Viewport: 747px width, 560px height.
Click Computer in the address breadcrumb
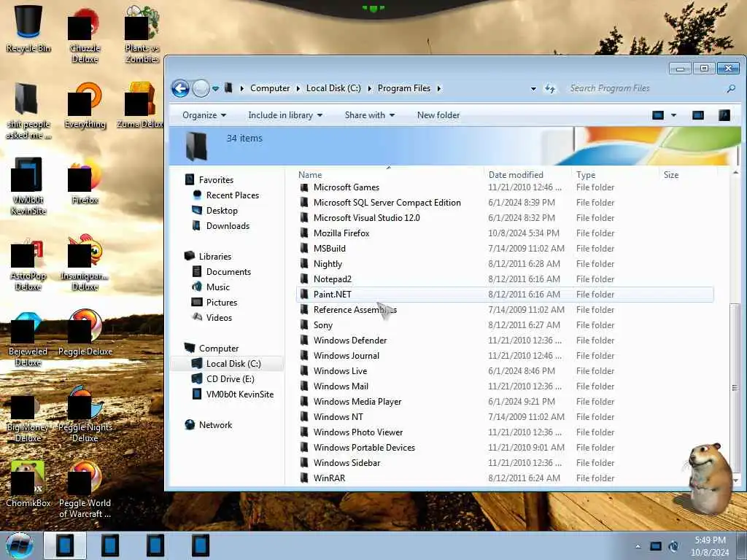(x=270, y=88)
